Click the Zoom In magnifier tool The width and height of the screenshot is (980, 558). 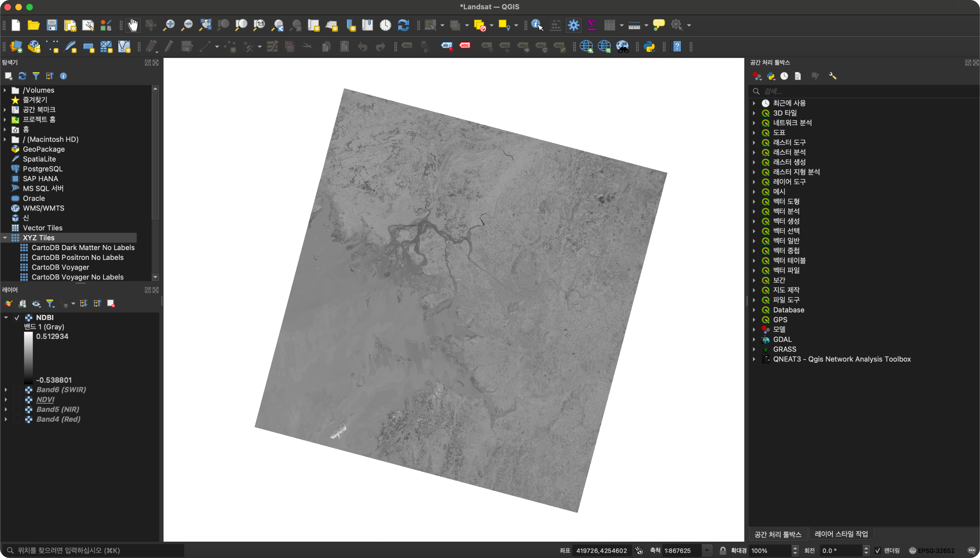tap(169, 25)
